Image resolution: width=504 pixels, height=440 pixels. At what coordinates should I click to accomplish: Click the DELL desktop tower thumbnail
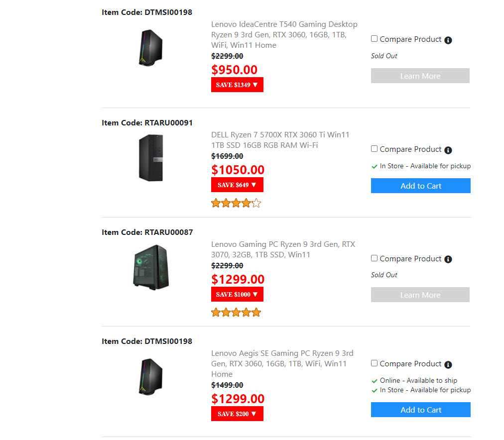pyautogui.click(x=150, y=158)
